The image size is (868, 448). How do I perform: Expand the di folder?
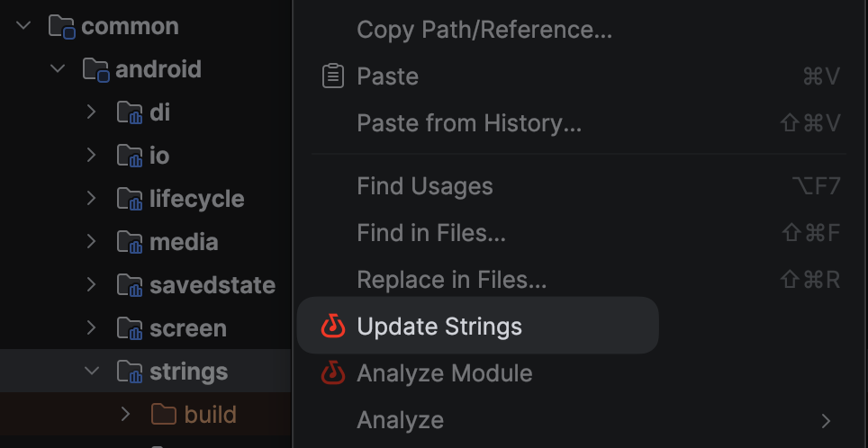coord(91,112)
